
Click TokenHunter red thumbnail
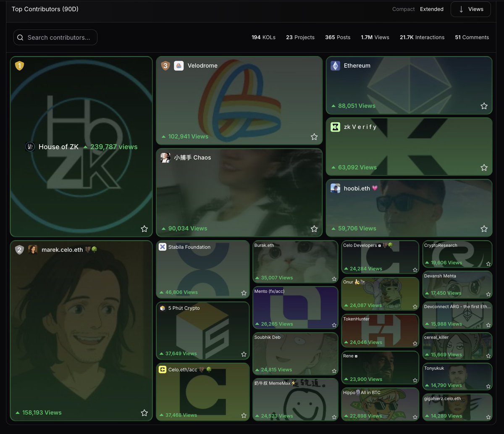click(x=380, y=331)
